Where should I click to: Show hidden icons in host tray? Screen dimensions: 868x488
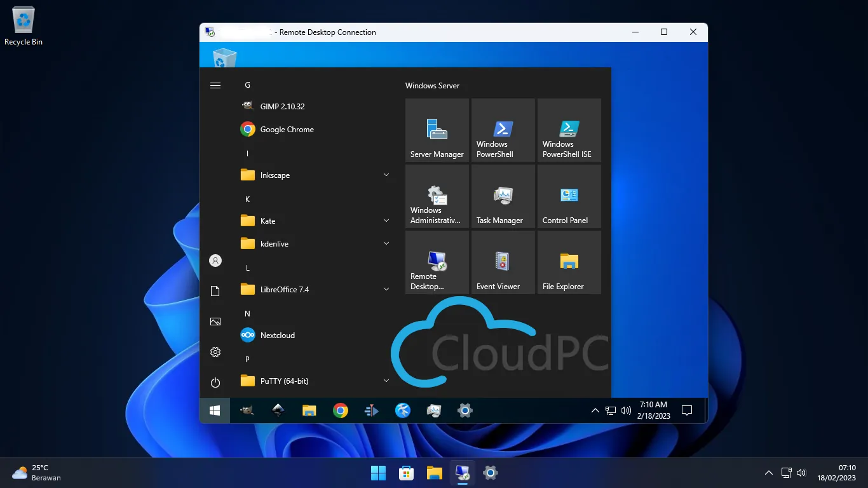tap(769, 473)
